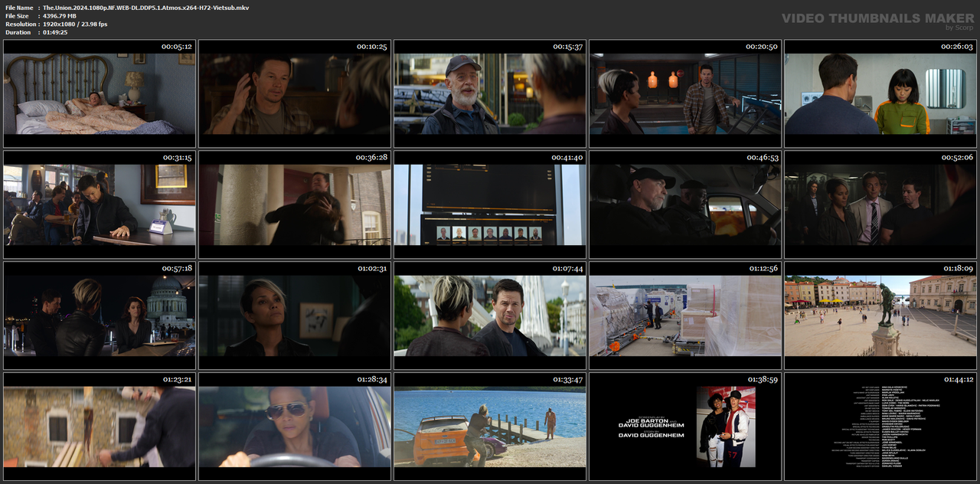The width and height of the screenshot is (980, 484).
Task: Choose the frame at 01:23:21
Action: [100, 427]
